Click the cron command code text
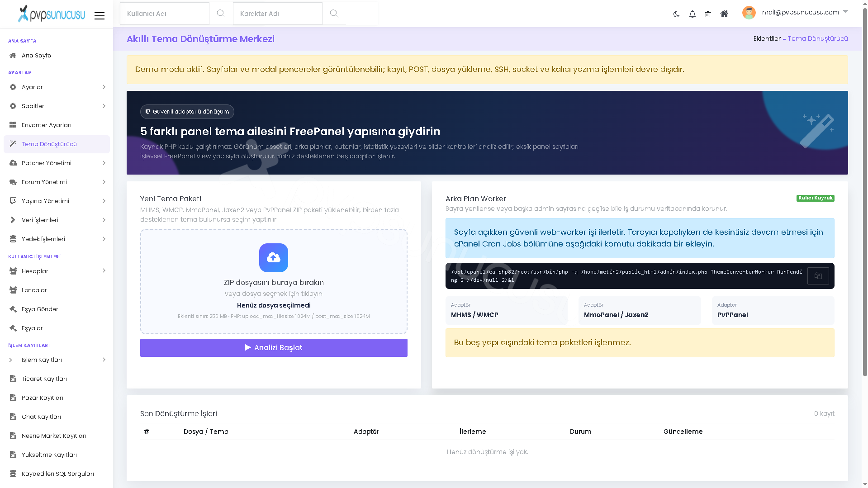The width and height of the screenshot is (868, 488). click(626, 276)
